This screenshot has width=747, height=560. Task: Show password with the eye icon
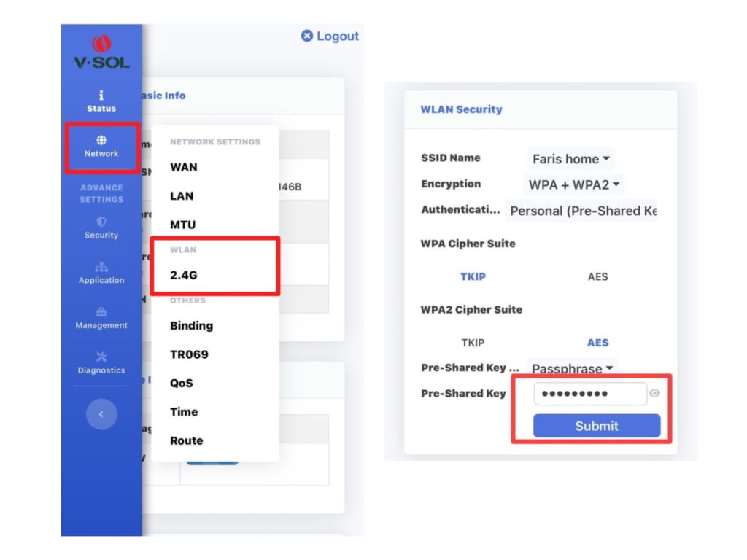coord(654,394)
